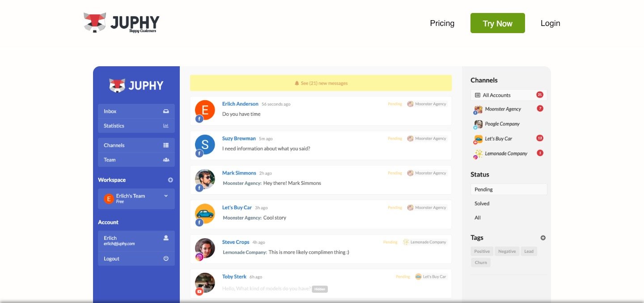Click the Logout power icon
Screen dimensions: 644x303
click(x=166, y=259)
